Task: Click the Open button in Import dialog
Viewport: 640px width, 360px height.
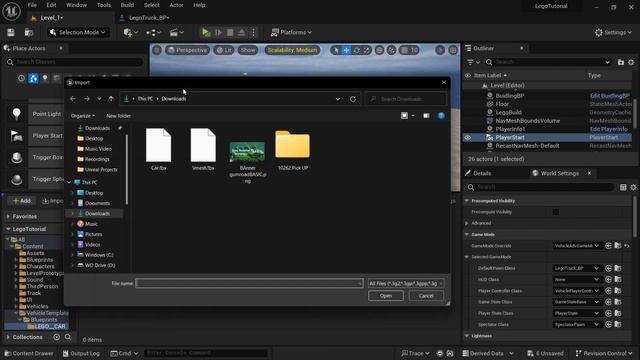Action: pos(385,296)
